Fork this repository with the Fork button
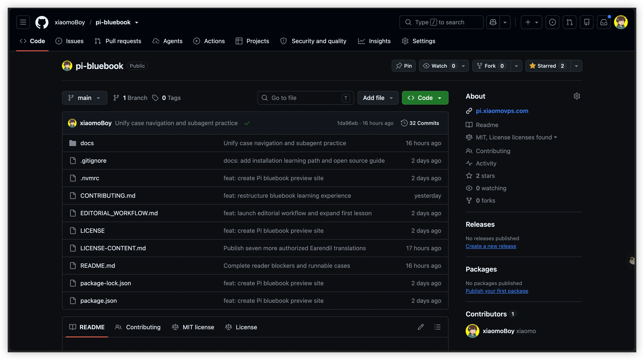This screenshot has width=644, height=360. (x=491, y=66)
